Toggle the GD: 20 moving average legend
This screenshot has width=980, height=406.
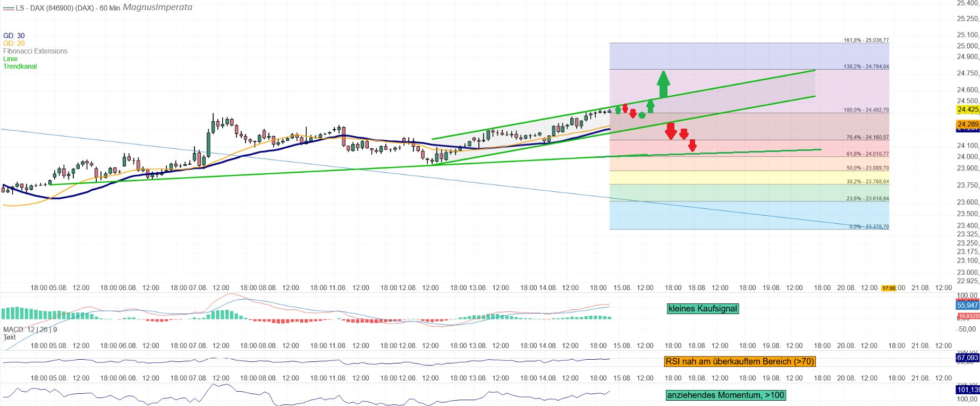(14, 44)
